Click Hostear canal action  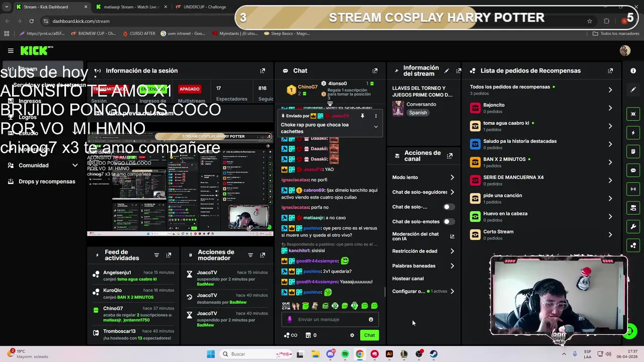[408, 279]
